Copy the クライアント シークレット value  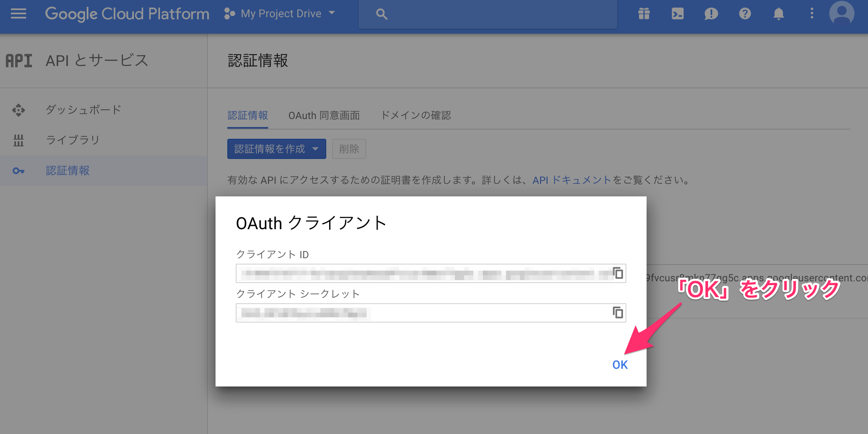click(618, 312)
